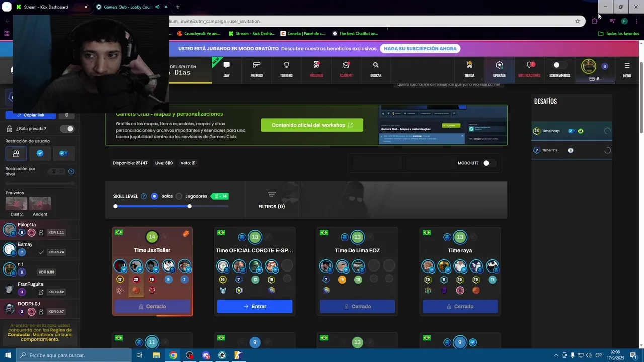
Task: Open the Misiones icon
Action: coord(316,65)
